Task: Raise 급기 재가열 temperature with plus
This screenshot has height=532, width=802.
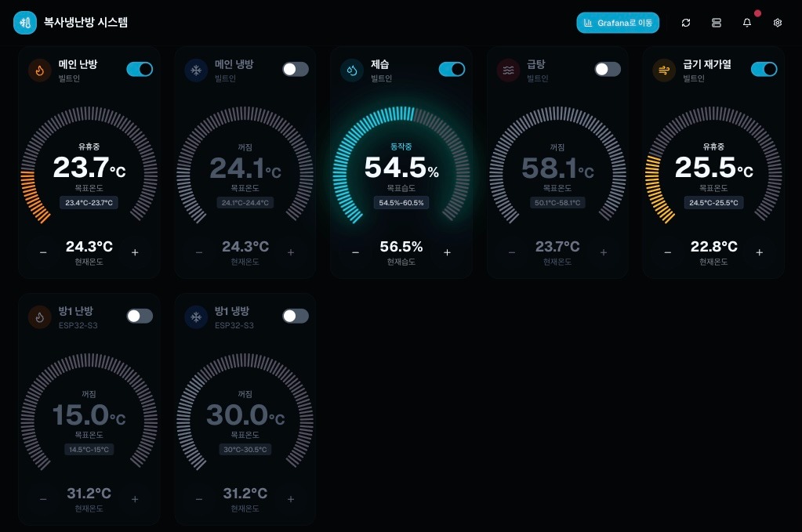Action: point(759,252)
